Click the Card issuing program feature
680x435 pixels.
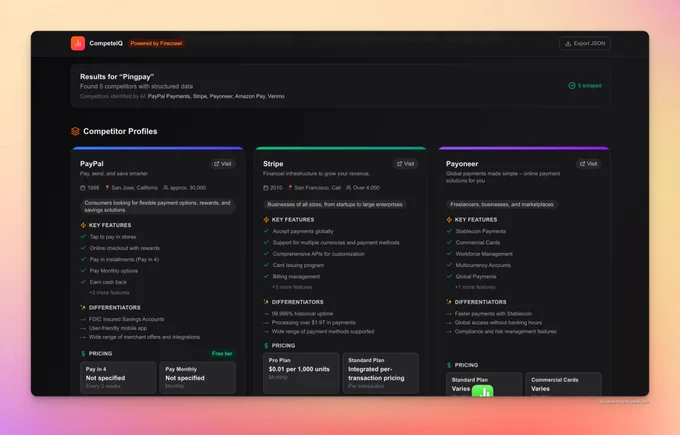298,265
